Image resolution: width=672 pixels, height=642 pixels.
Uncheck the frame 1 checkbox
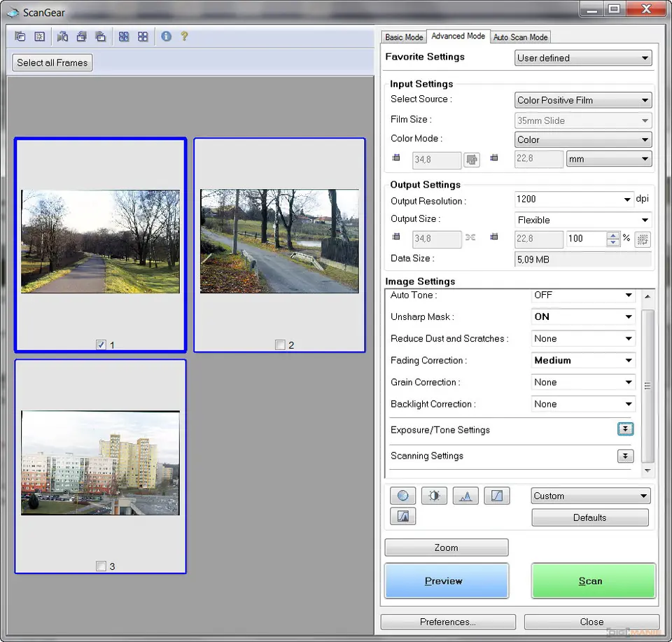101,344
